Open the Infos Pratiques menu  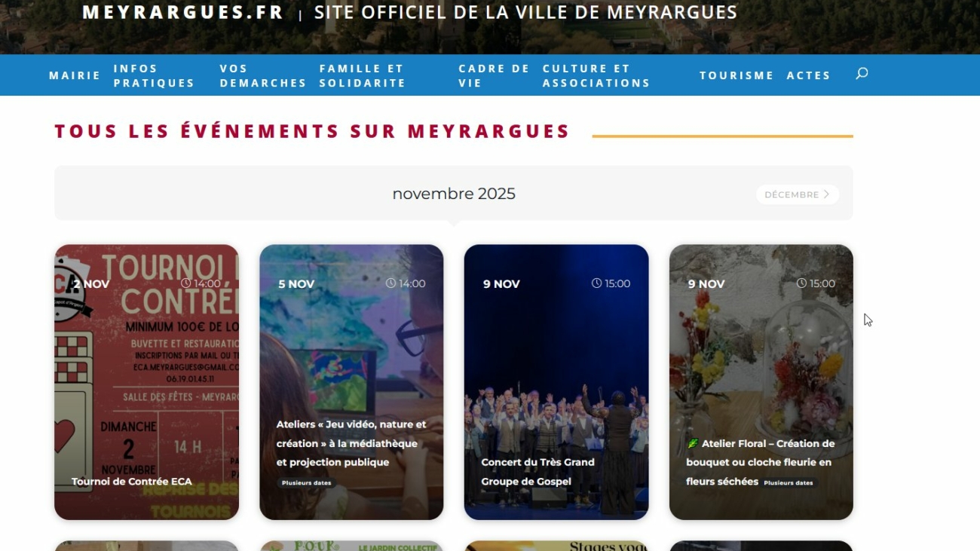154,75
